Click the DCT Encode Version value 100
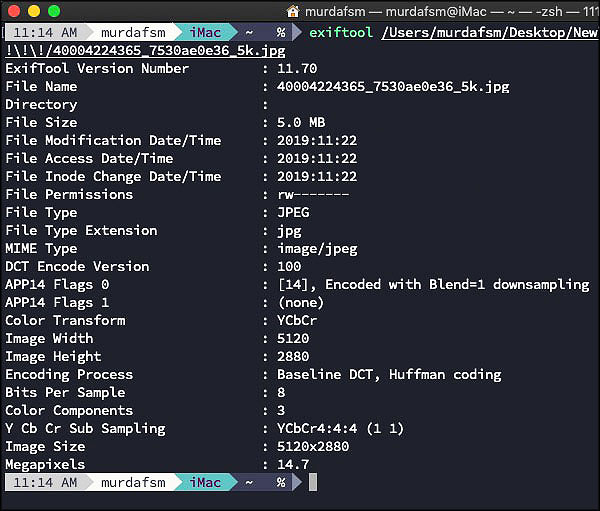This screenshot has width=600, height=511. pyautogui.click(x=289, y=266)
